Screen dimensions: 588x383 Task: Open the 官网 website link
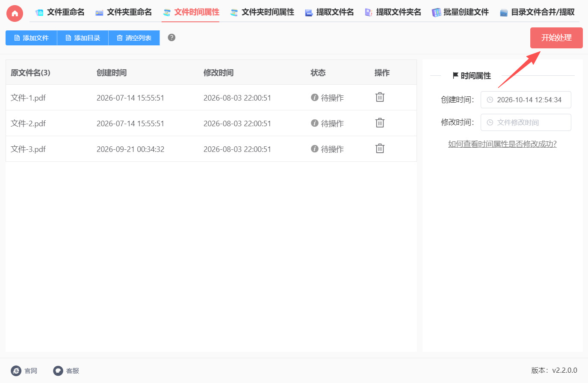(24, 371)
